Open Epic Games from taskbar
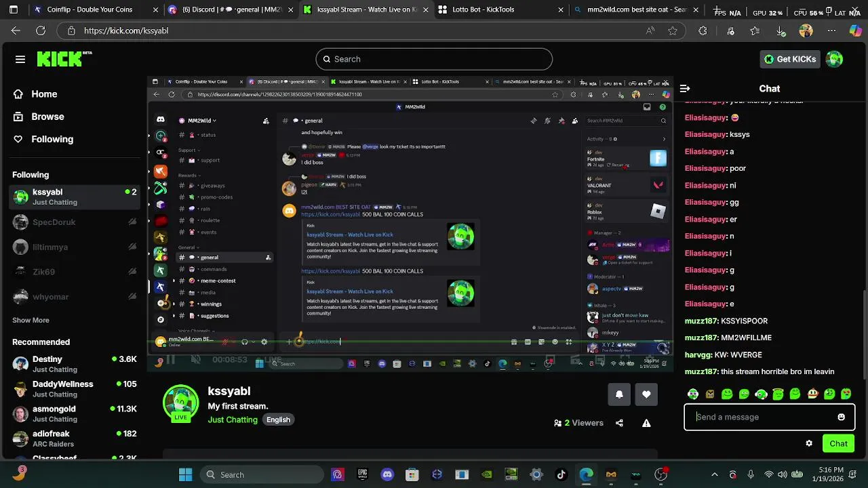Screen dimensions: 868x488 pyautogui.click(x=362, y=474)
